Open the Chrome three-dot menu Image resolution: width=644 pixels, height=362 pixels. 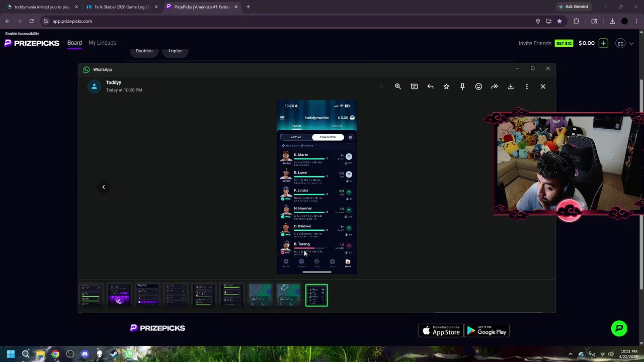[x=637, y=21]
